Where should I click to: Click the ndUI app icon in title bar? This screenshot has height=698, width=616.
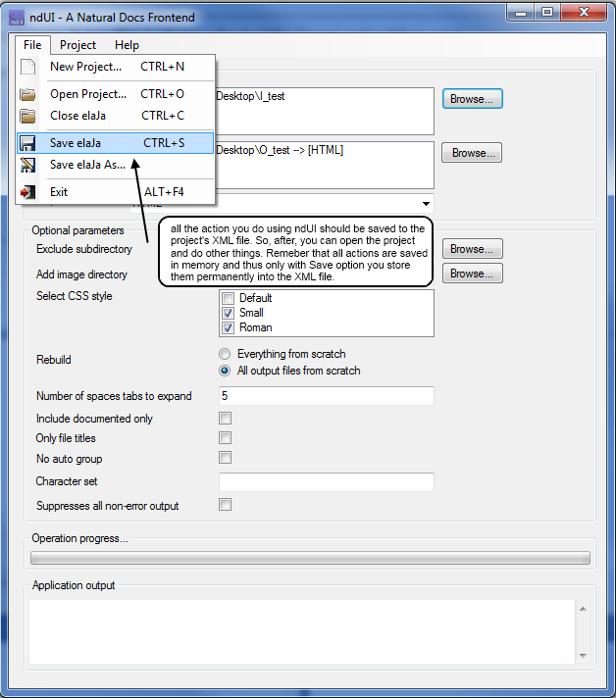point(13,17)
